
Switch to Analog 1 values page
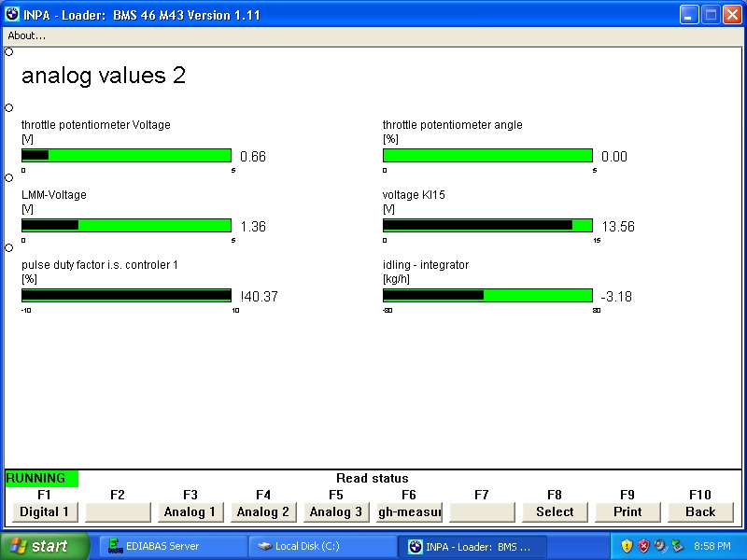pos(190,511)
